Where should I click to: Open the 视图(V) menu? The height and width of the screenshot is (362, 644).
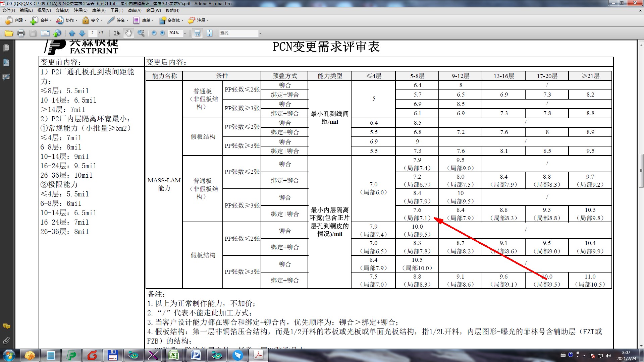[44, 10]
